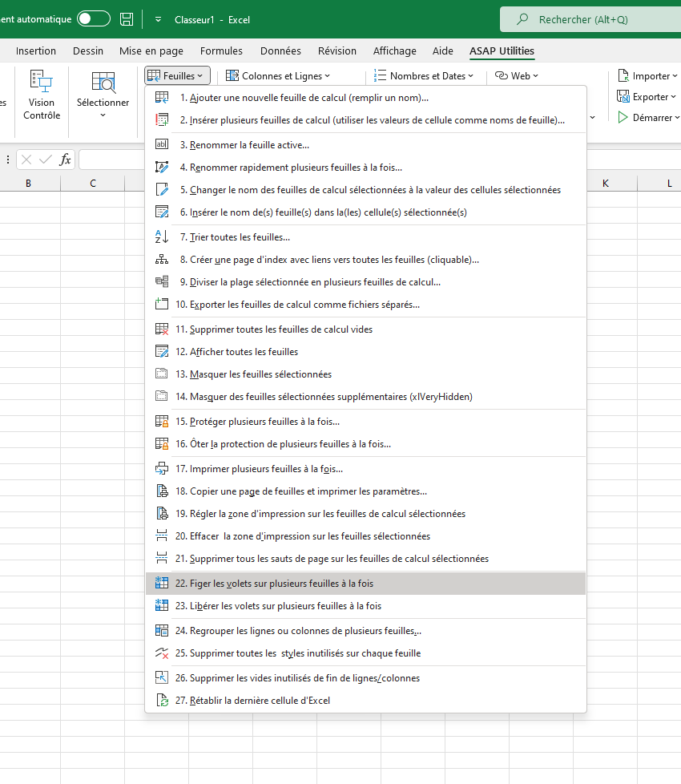Switch to the Affichage tab

pyautogui.click(x=395, y=51)
